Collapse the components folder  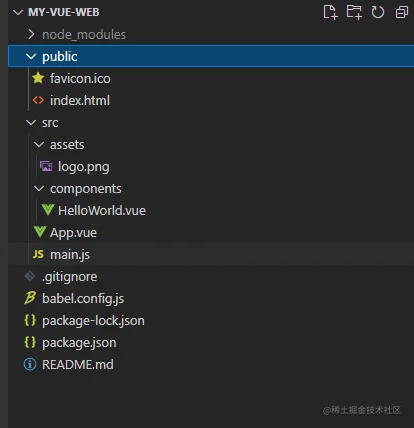click(x=39, y=189)
